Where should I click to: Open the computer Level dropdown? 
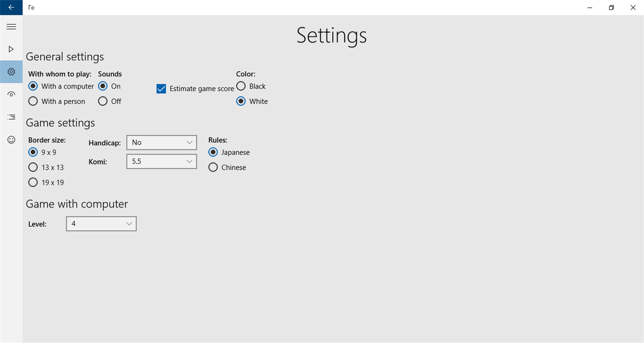pyautogui.click(x=101, y=223)
